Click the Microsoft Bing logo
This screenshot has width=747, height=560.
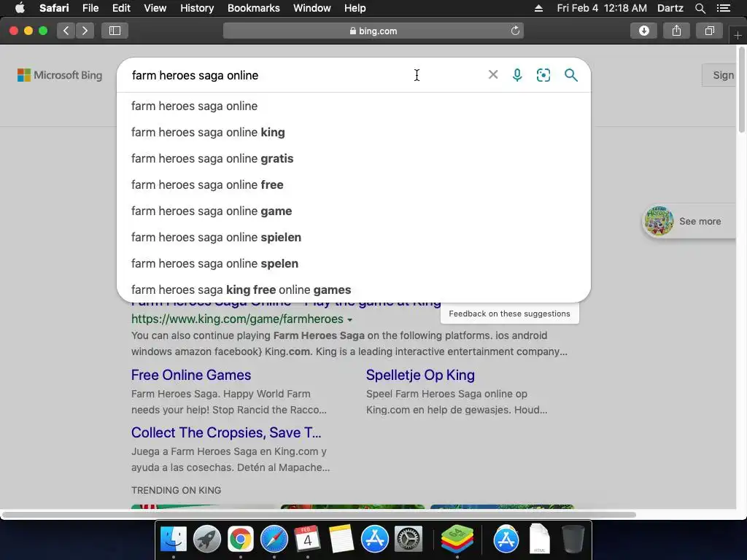(60, 75)
